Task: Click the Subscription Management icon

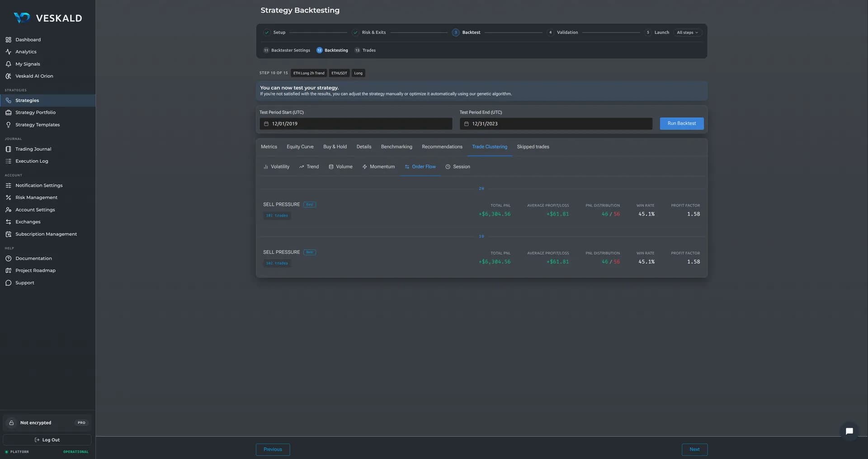Action: point(8,234)
